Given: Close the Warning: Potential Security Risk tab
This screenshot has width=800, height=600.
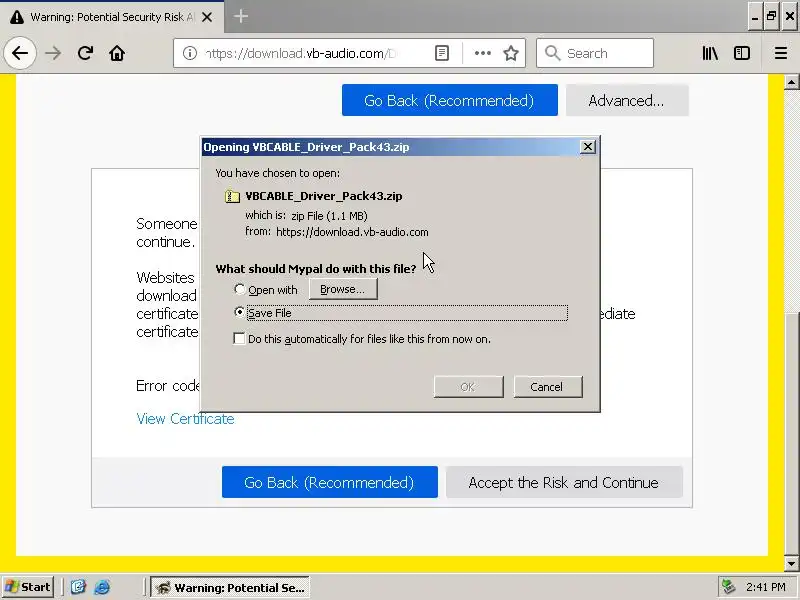Looking at the screenshot, I should click(x=207, y=17).
